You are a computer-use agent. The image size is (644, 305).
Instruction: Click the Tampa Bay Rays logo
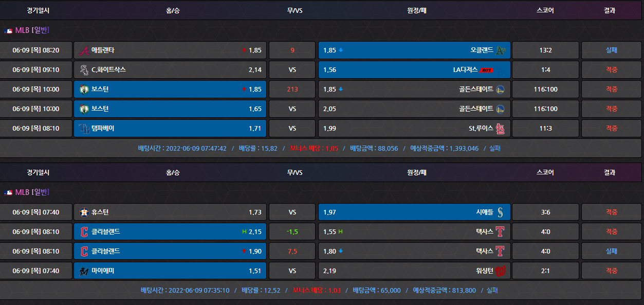84,129
